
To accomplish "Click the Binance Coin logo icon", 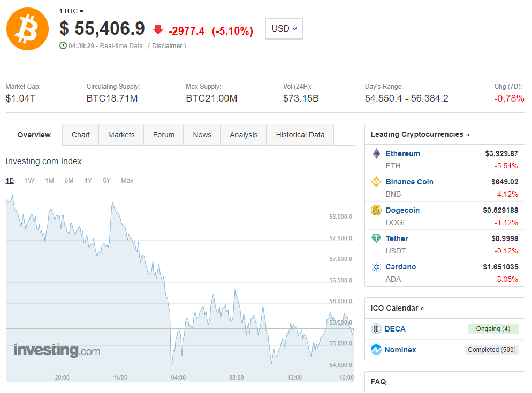I will point(376,182).
